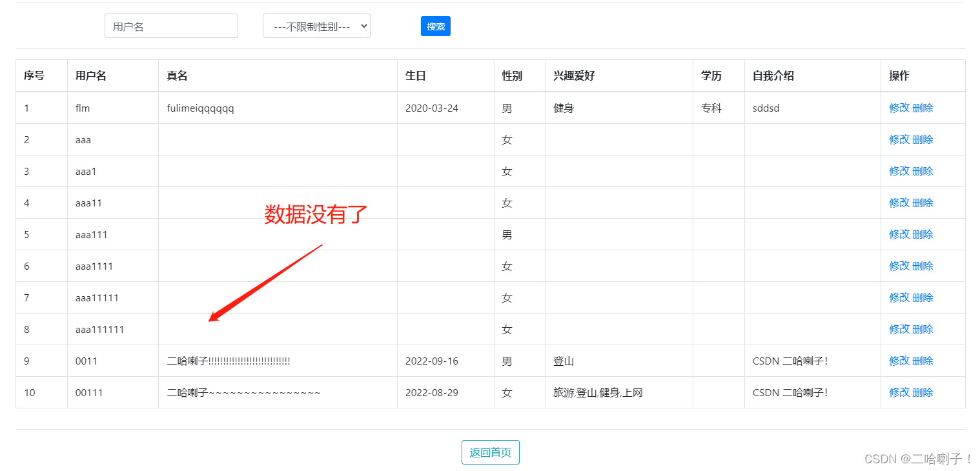This screenshot has width=980, height=471.
Task: Click the 返回首页 button at page bottom
Action: point(490,452)
